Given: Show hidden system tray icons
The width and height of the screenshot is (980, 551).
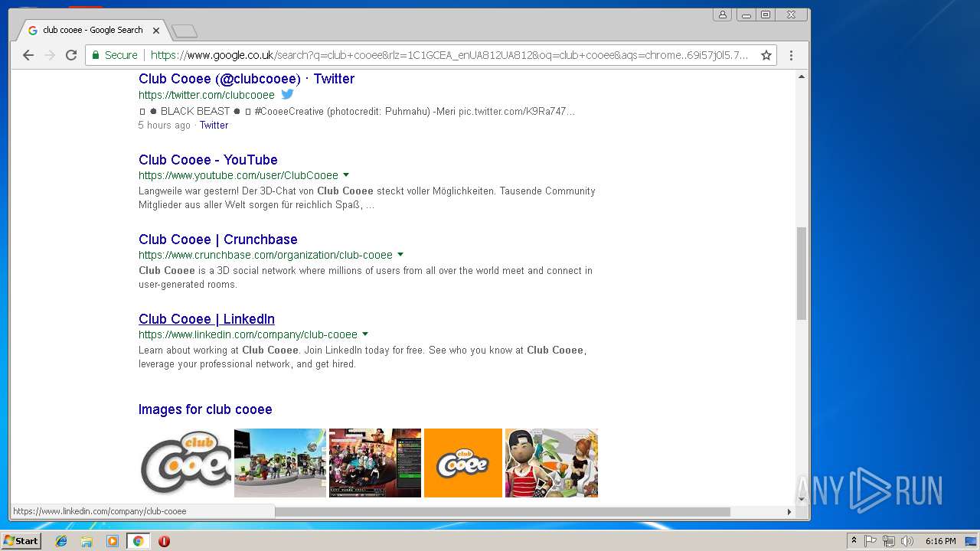Looking at the screenshot, I should click(x=854, y=541).
